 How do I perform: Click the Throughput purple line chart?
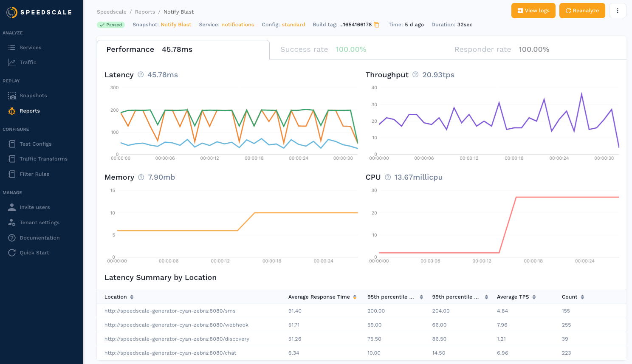click(x=499, y=121)
